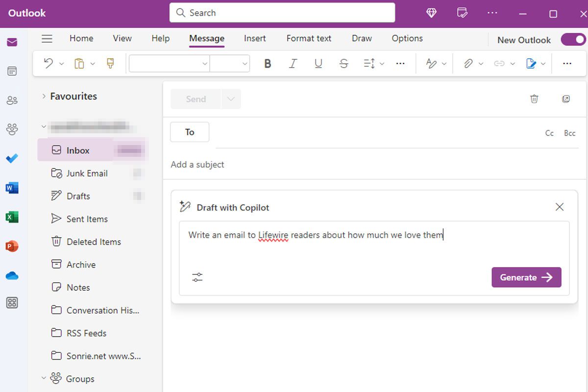The image size is (588, 392).
Task: Click the Bold formatting icon
Action: (268, 64)
